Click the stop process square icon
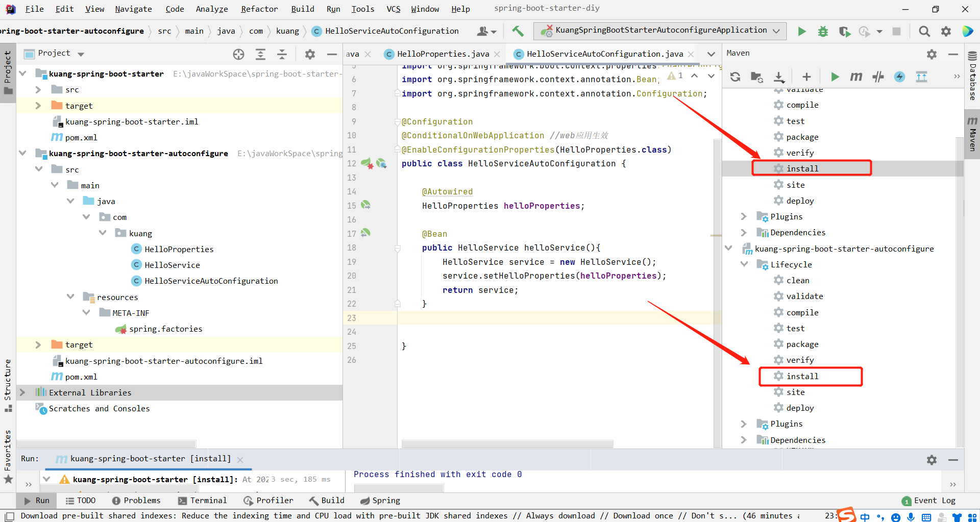The image size is (980, 522). (x=896, y=32)
